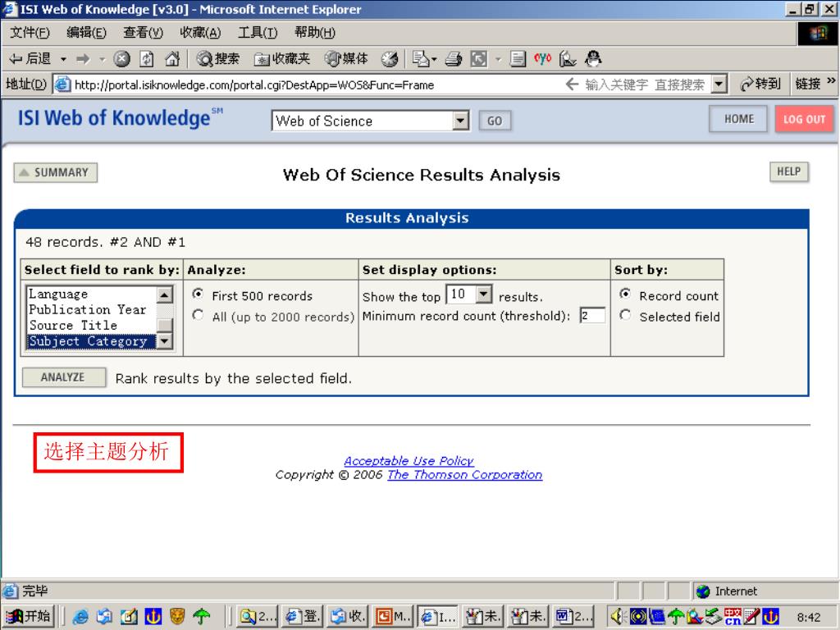Open the Media (媒体) toolbar button
The height and width of the screenshot is (630, 840).
(347, 58)
